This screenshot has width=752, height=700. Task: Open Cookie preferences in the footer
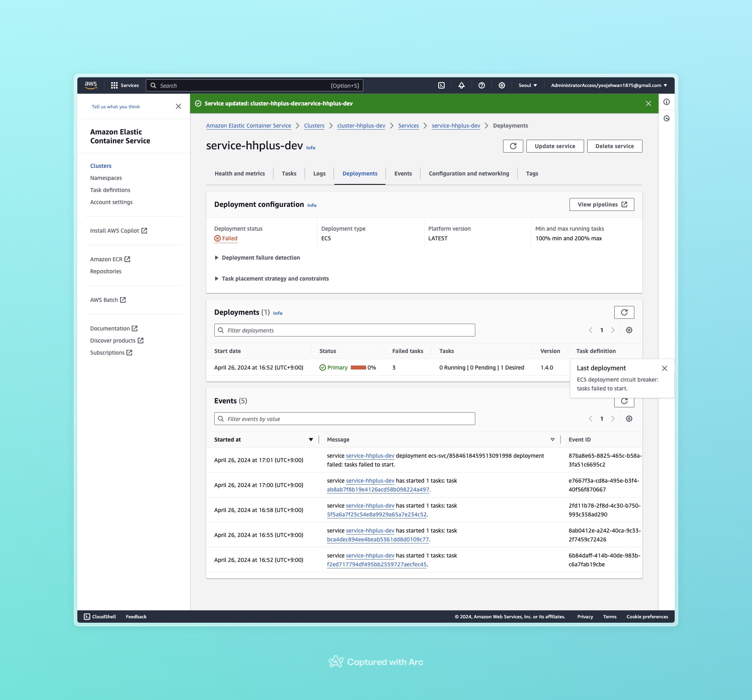point(647,617)
